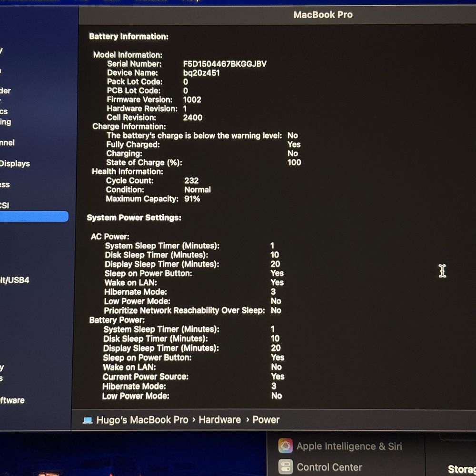This screenshot has height=476, width=476.
Task: Open Control Center settings label
Action: click(x=329, y=467)
